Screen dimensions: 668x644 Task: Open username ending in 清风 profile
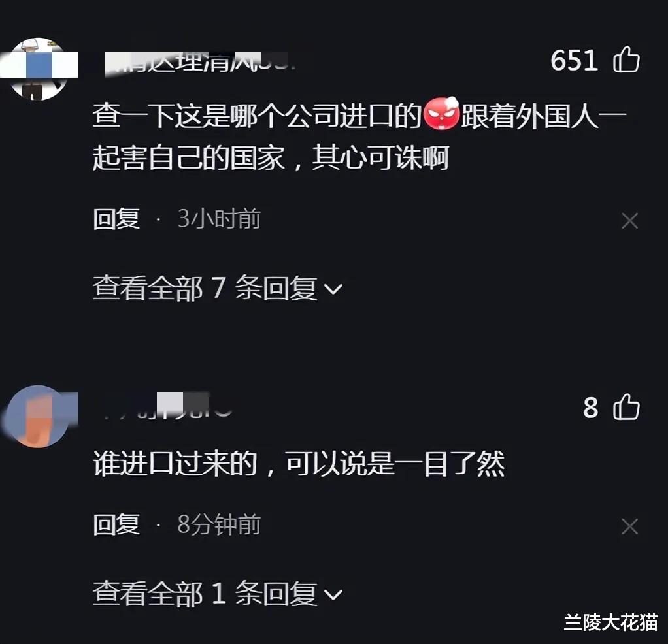pos(200,63)
